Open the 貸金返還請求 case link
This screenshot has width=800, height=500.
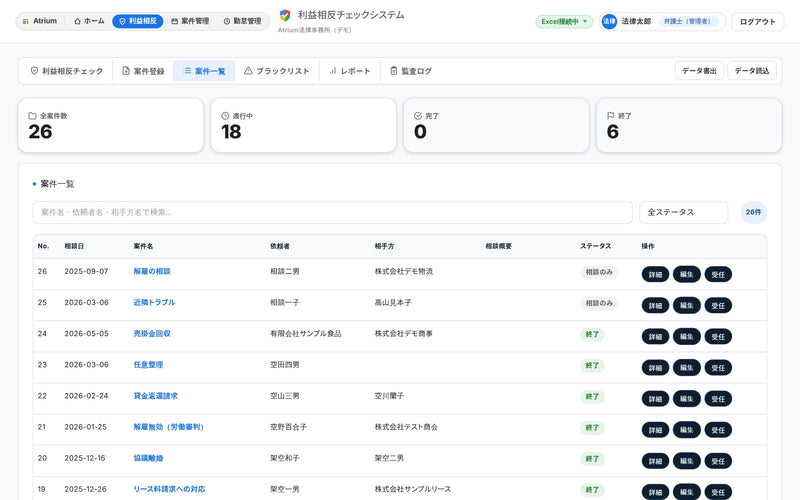(156, 396)
